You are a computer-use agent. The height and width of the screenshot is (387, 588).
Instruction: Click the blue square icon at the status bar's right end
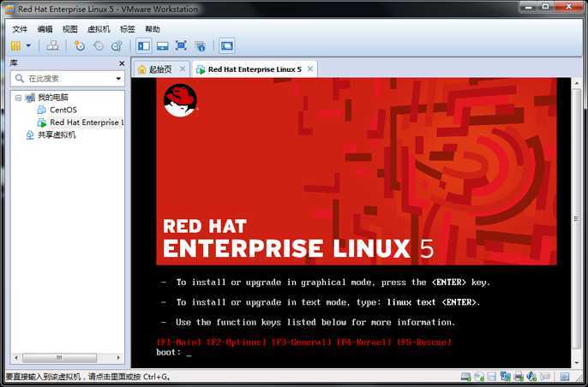564,377
